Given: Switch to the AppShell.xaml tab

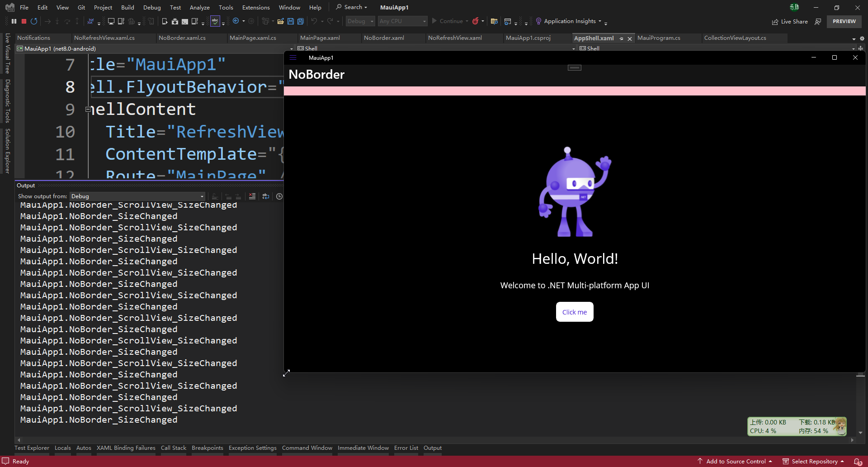Looking at the screenshot, I should pos(594,38).
